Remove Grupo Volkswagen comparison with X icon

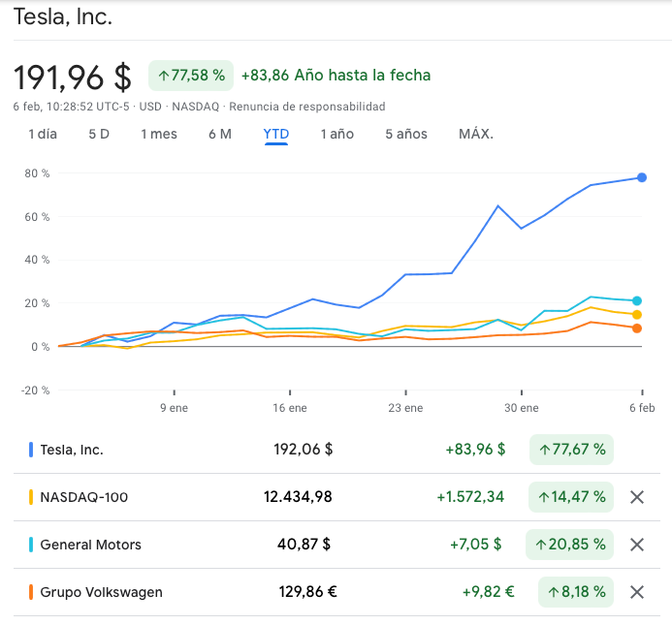point(637,592)
